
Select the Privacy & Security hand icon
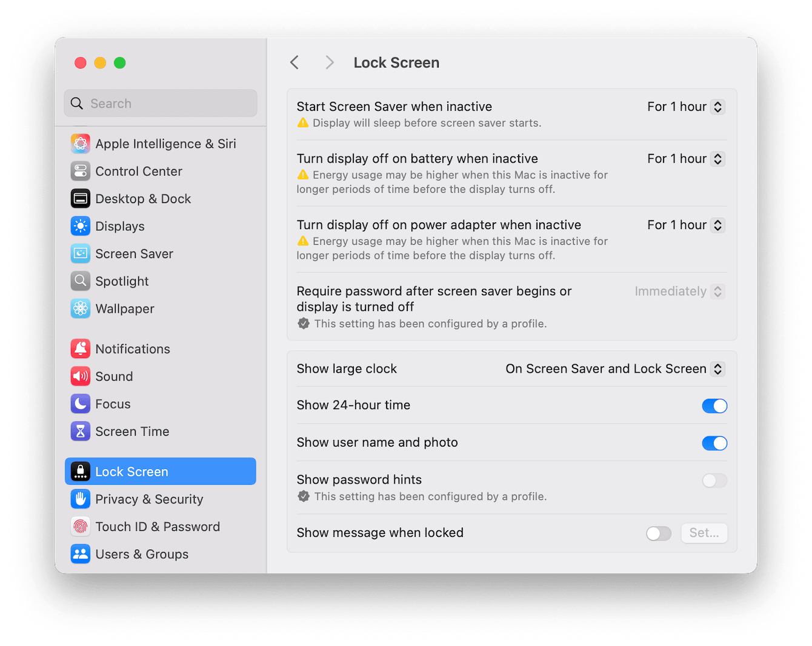pos(81,499)
